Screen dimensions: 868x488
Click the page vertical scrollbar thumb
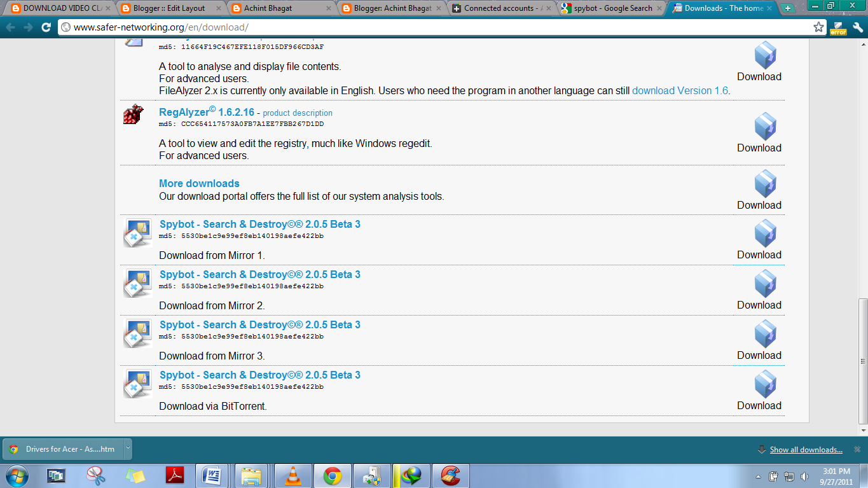click(862, 361)
